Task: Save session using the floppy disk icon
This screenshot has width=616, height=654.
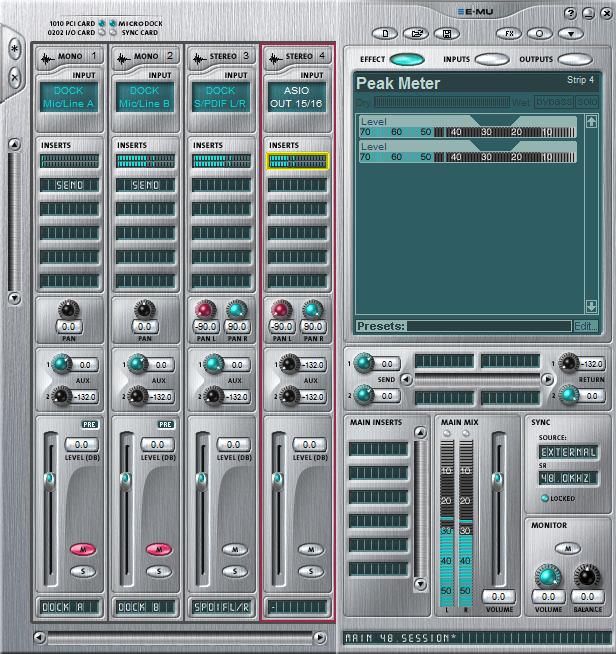Action: [447, 34]
